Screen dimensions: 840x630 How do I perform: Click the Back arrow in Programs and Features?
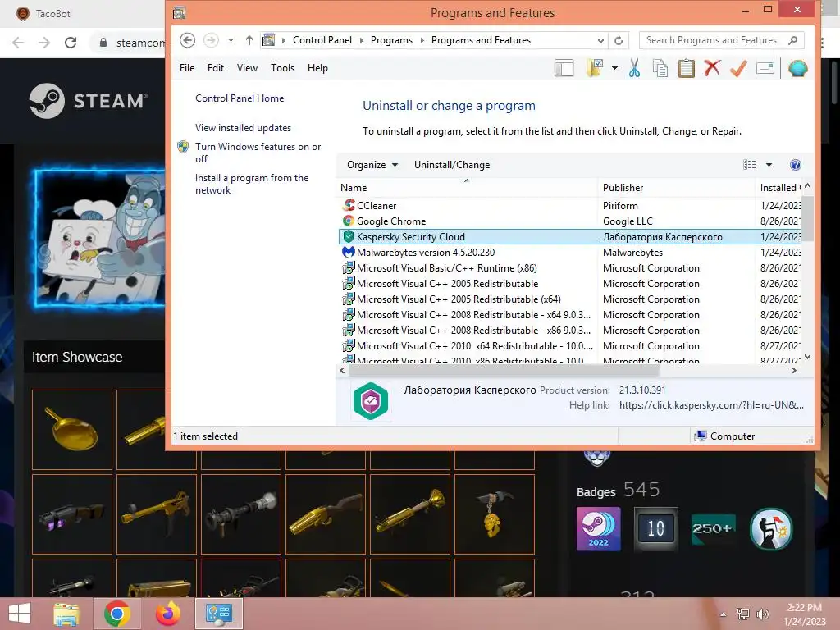pos(187,40)
